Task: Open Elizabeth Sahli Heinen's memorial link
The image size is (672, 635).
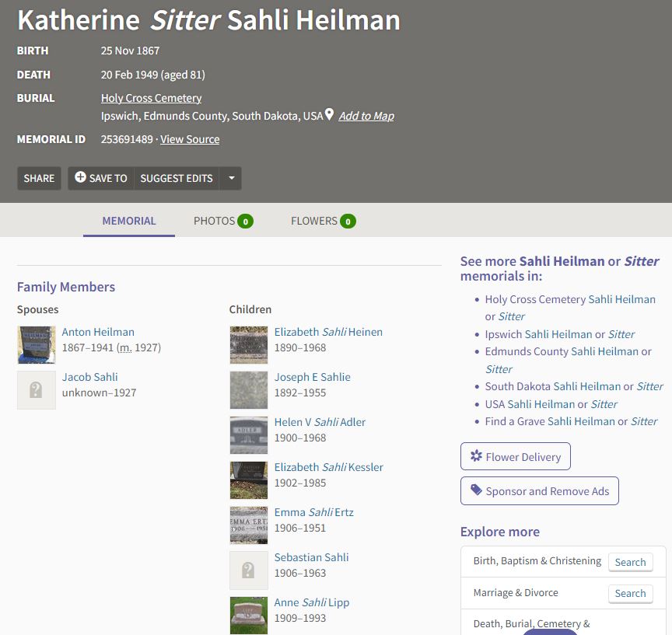Action: coord(329,332)
